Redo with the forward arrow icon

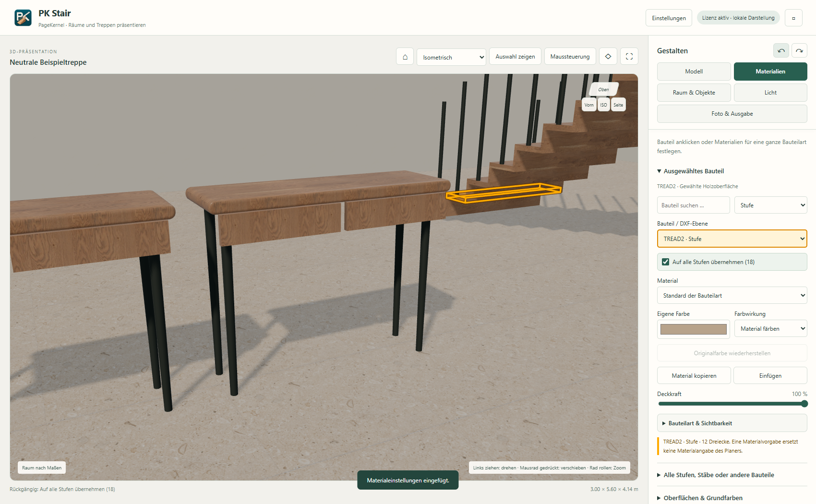pos(799,50)
